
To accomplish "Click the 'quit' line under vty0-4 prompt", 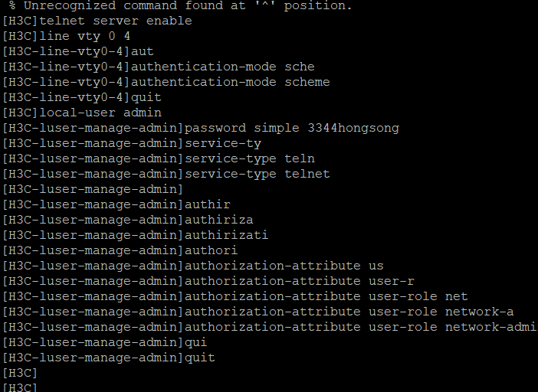I will (146, 97).
